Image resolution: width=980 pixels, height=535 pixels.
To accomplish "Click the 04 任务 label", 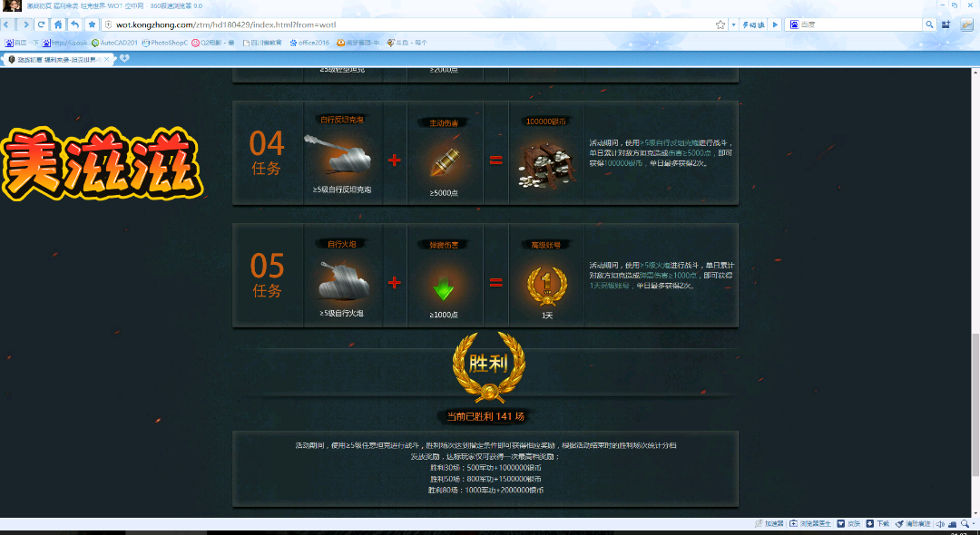I will (267, 153).
